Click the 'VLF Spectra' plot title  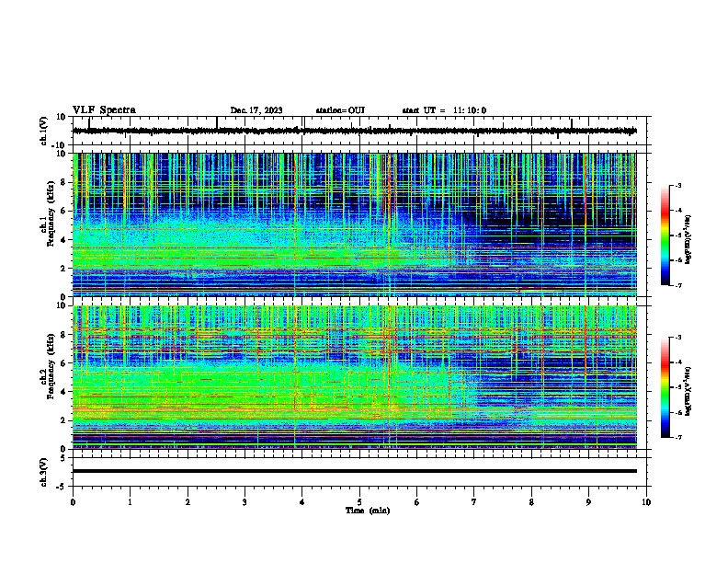[x=104, y=109]
